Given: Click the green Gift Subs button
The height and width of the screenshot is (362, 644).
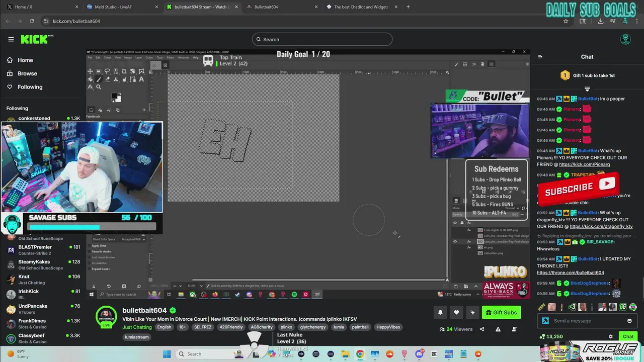Looking at the screenshot, I should pos(501,312).
